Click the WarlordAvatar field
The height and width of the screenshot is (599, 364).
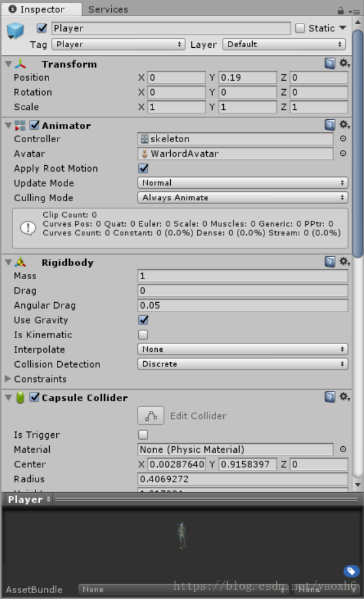[236, 153]
